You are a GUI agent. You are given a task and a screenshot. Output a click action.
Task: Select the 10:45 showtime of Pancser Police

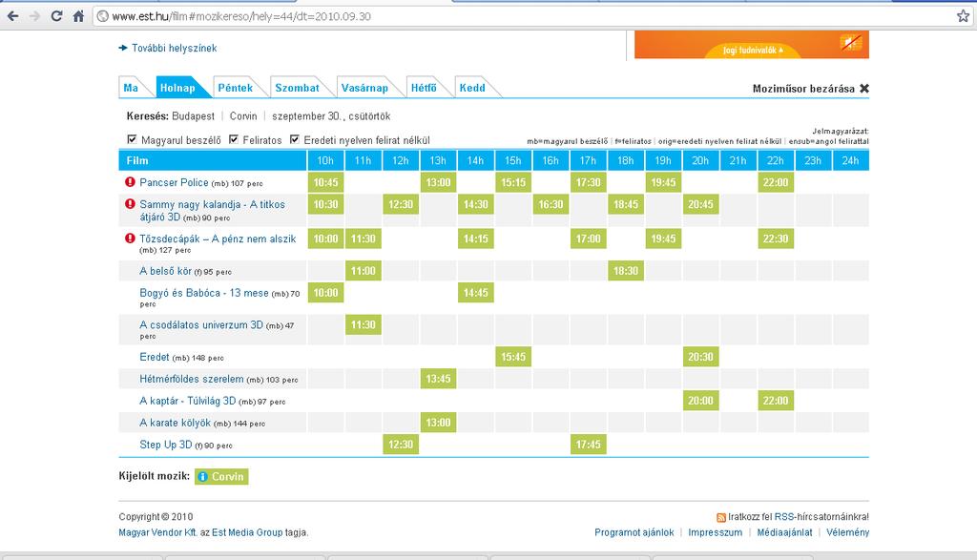tap(326, 182)
